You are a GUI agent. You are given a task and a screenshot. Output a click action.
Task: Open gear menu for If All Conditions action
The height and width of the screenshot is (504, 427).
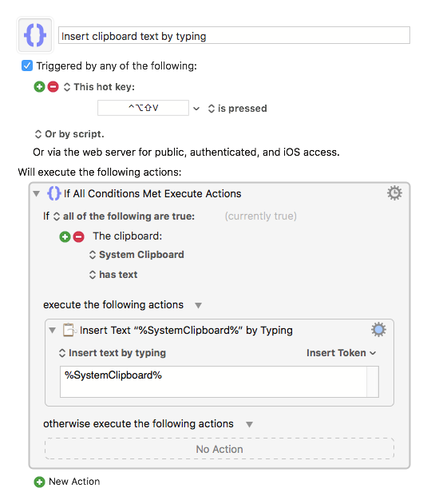coord(394,192)
